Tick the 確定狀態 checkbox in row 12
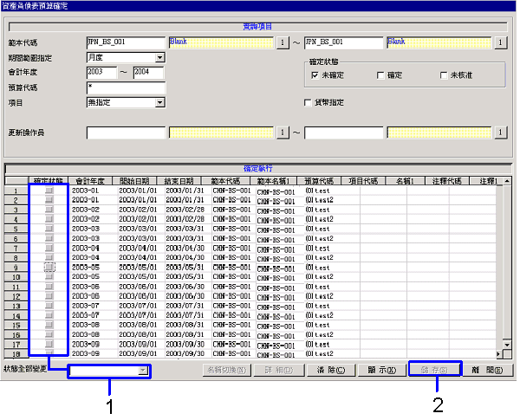 point(49,296)
